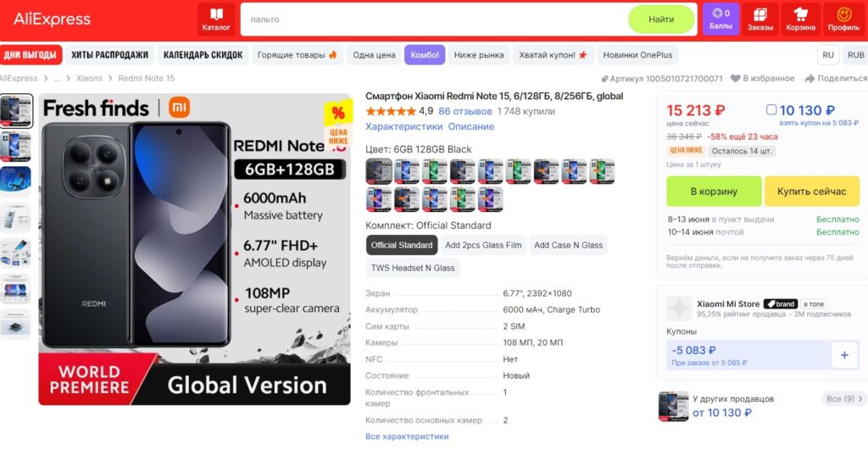The image size is (868, 455).
Task: Select first color variant in second row
Action: (379, 199)
